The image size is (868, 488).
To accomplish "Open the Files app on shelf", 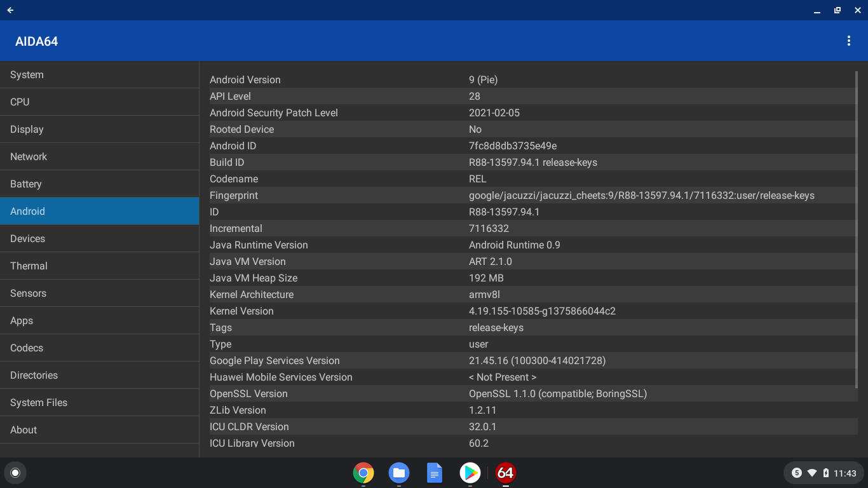I will click(399, 473).
